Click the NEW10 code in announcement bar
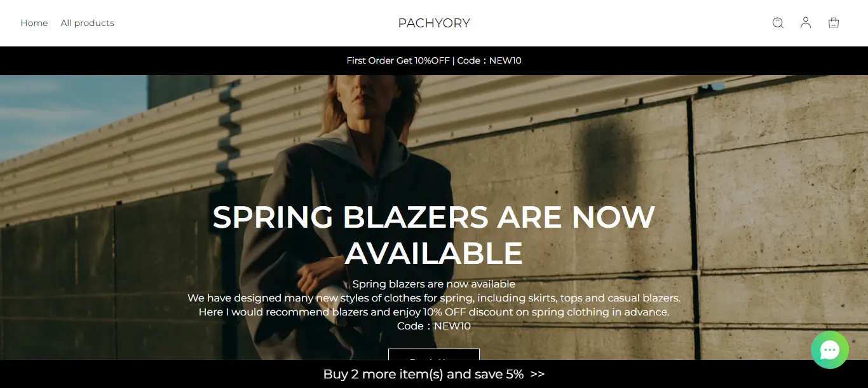Screen dimensions: 868x388 click(505, 60)
